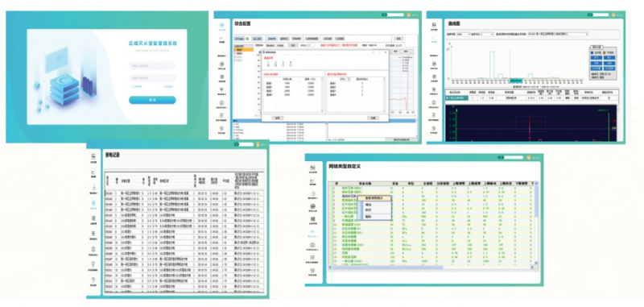This screenshot has width=644, height=307.
Task: Open the month dropdown in the 曲线图 window
Action: pyautogui.click(x=487, y=34)
